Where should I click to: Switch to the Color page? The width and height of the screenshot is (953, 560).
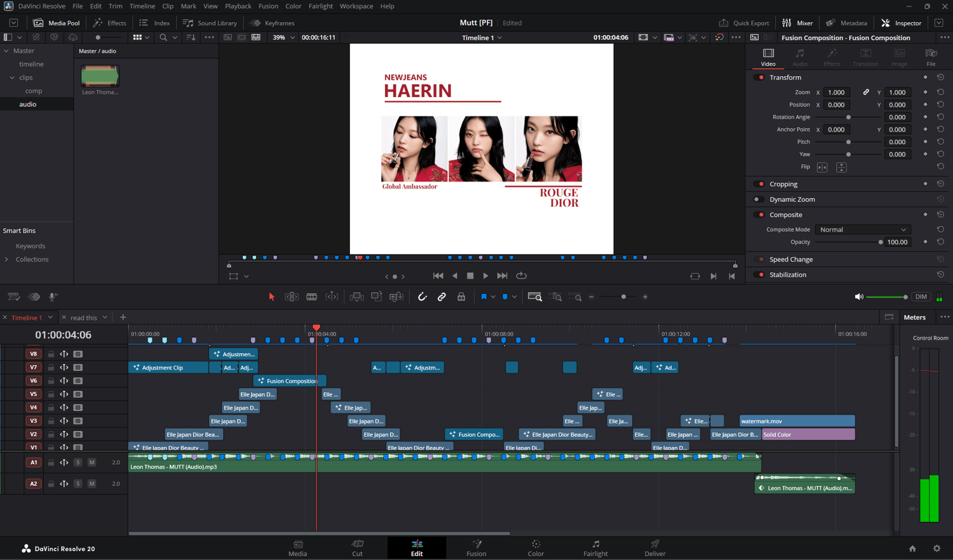pos(536,549)
